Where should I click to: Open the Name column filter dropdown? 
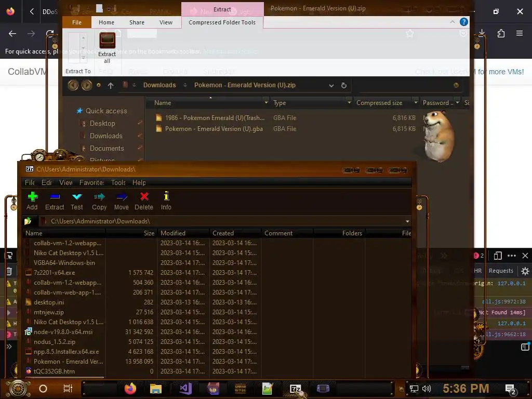[266, 102]
